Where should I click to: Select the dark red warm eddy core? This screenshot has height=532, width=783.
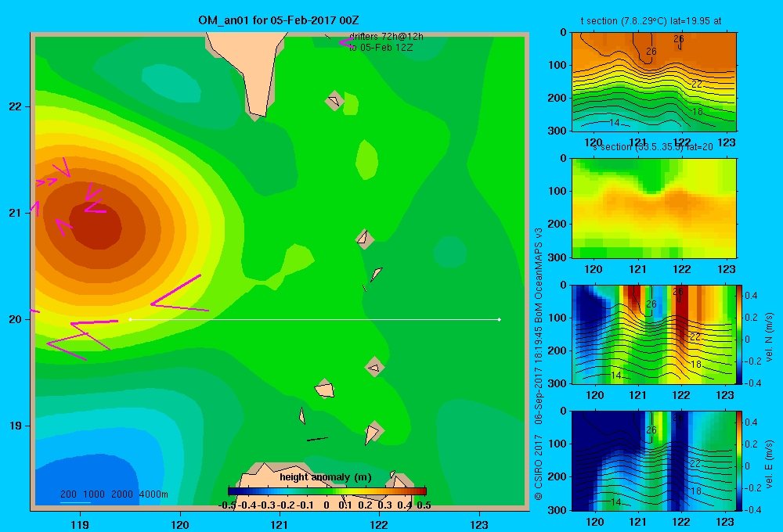tap(96, 225)
